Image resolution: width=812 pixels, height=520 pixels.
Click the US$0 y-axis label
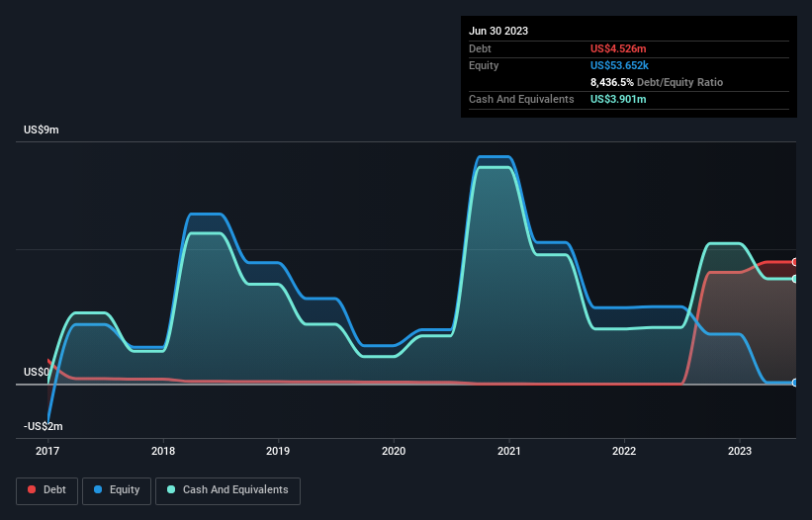(x=37, y=372)
